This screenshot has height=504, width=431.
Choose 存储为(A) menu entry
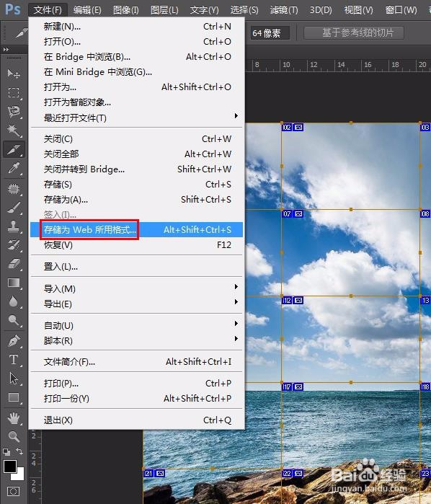(x=137, y=199)
